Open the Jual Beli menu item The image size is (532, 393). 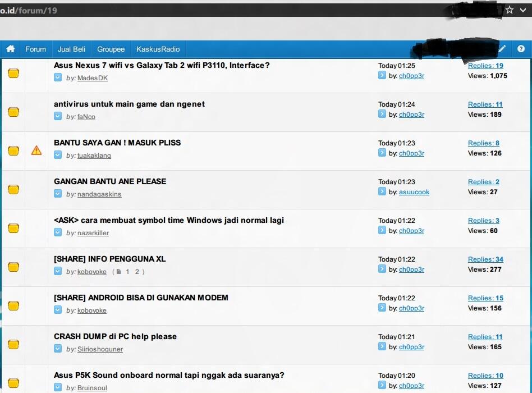tap(71, 49)
